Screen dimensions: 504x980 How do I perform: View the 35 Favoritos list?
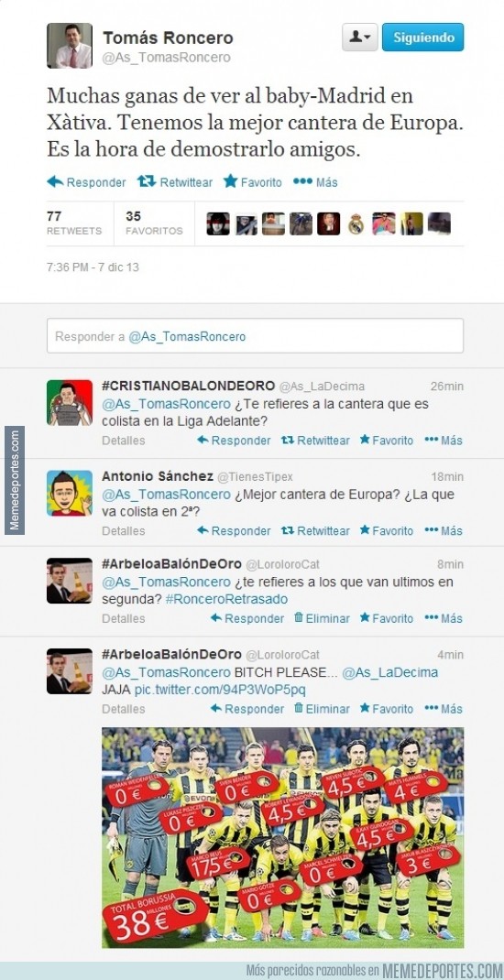point(154,223)
